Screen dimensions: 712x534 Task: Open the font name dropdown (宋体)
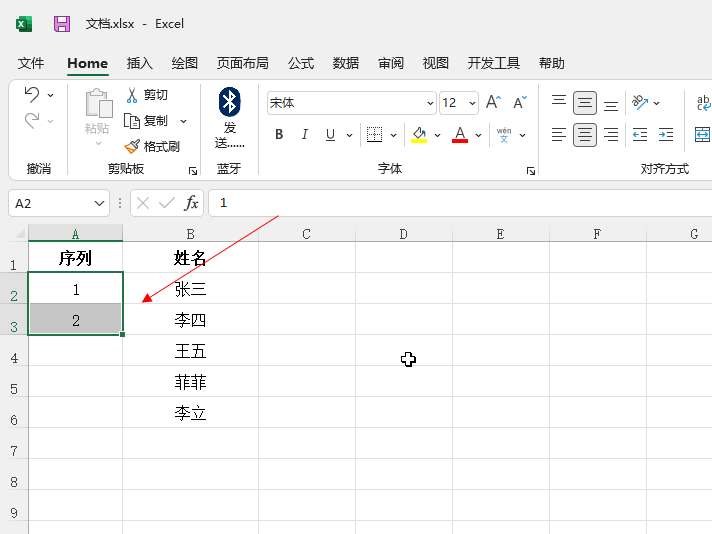coord(430,103)
